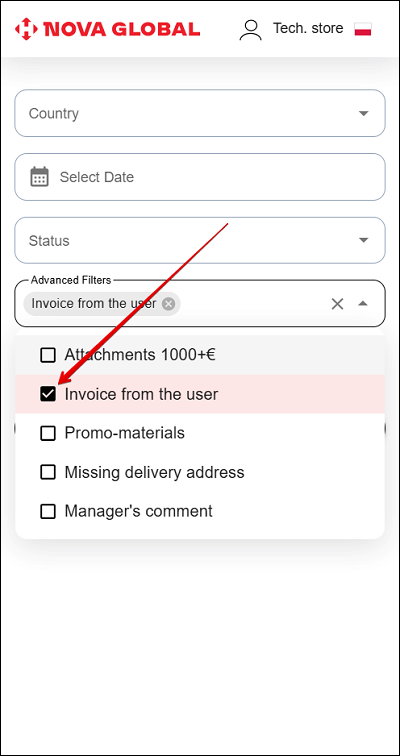Collapse the Advanced Filters list arrow
The image size is (400, 756).
(363, 304)
